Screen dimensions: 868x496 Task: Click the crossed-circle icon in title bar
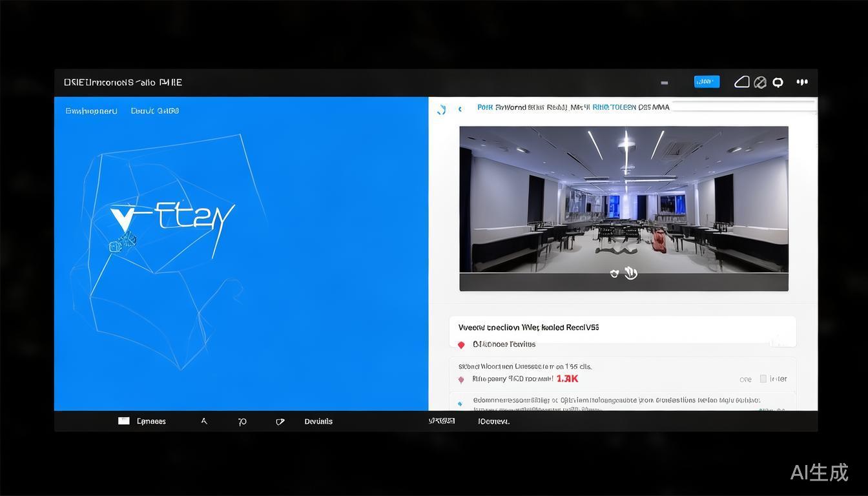(760, 82)
